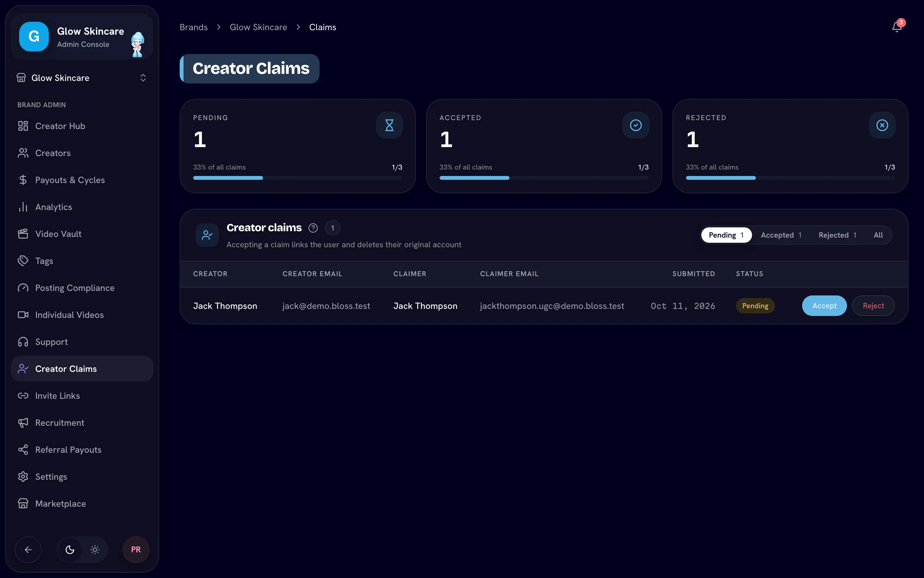Click the Analytics bar chart icon
The image size is (924, 578).
pyautogui.click(x=23, y=207)
